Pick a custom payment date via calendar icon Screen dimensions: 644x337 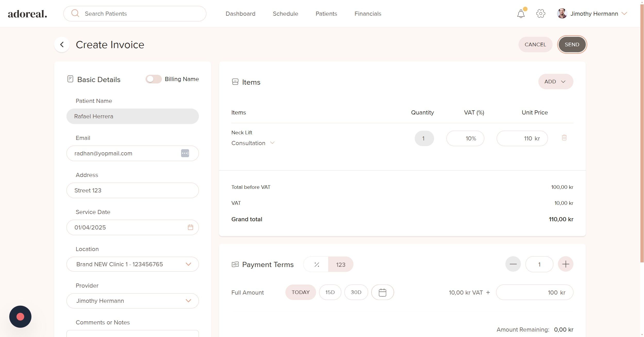coord(382,292)
